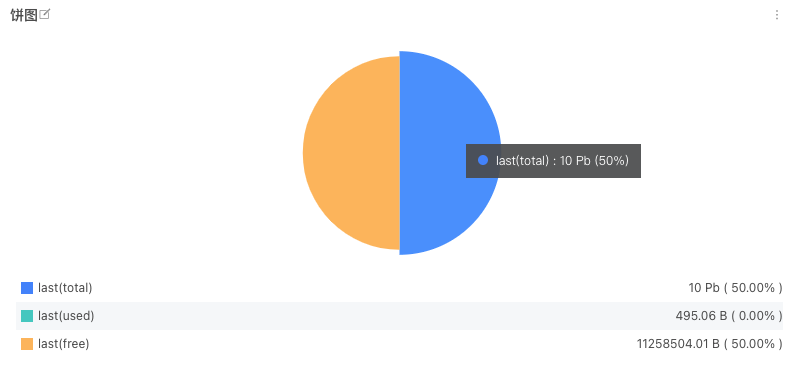Click the blue last(total) legend swatch

pos(27,288)
